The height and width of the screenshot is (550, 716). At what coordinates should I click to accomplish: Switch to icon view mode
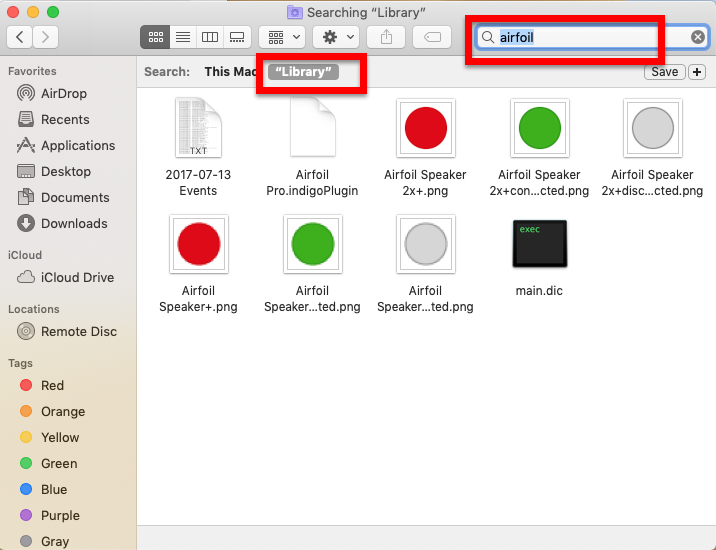tap(155, 37)
